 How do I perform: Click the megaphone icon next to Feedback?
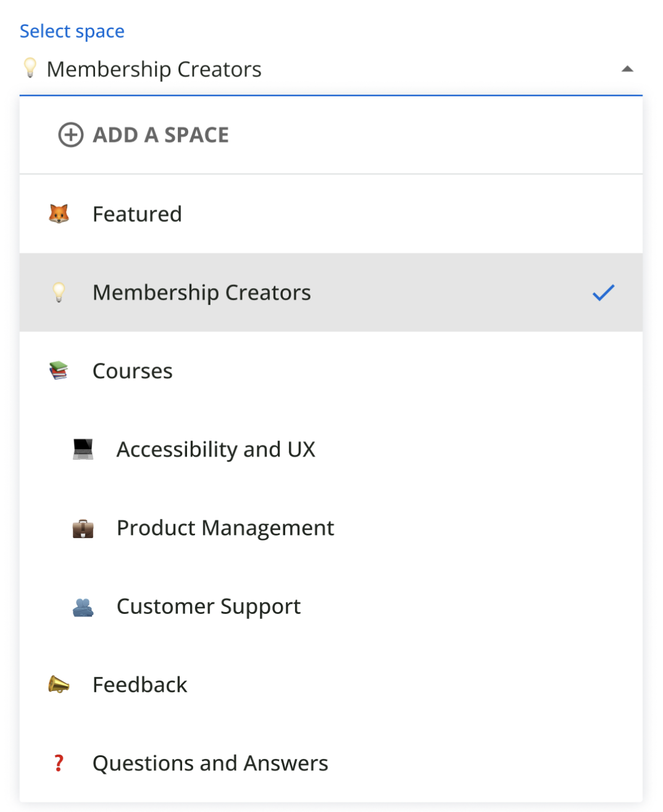coord(59,685)
